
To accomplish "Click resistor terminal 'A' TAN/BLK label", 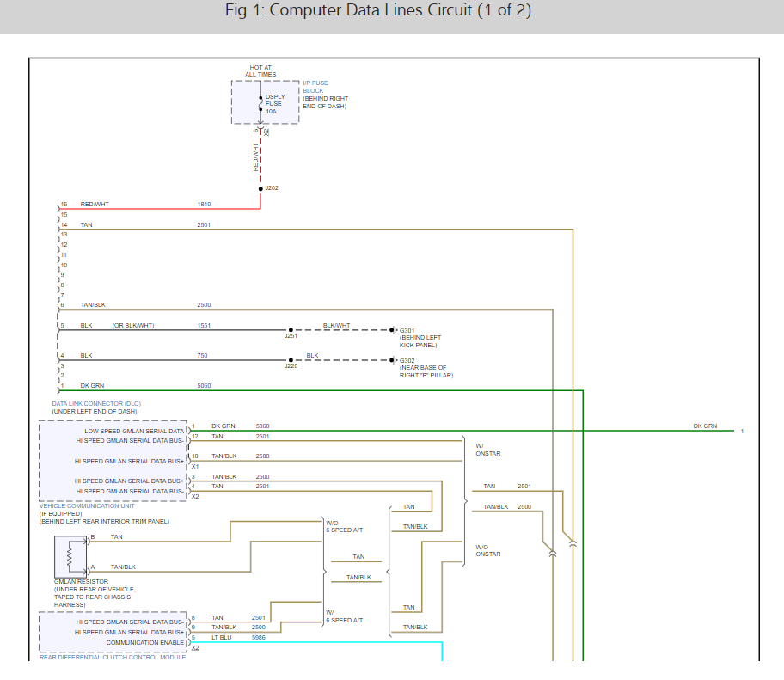I will click(123, 567).
